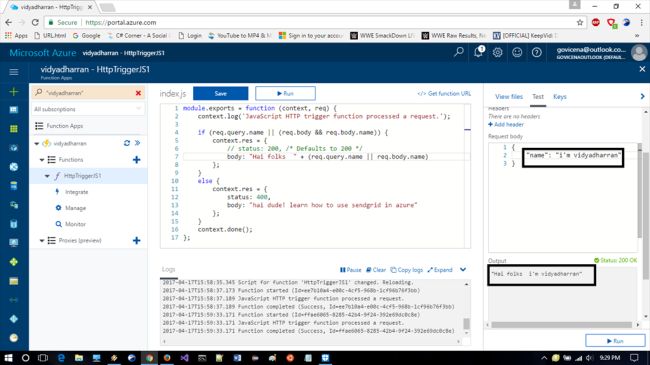Open Function Apps list
Viewport: 650px width, 365px height.
(x=65, y=126)
